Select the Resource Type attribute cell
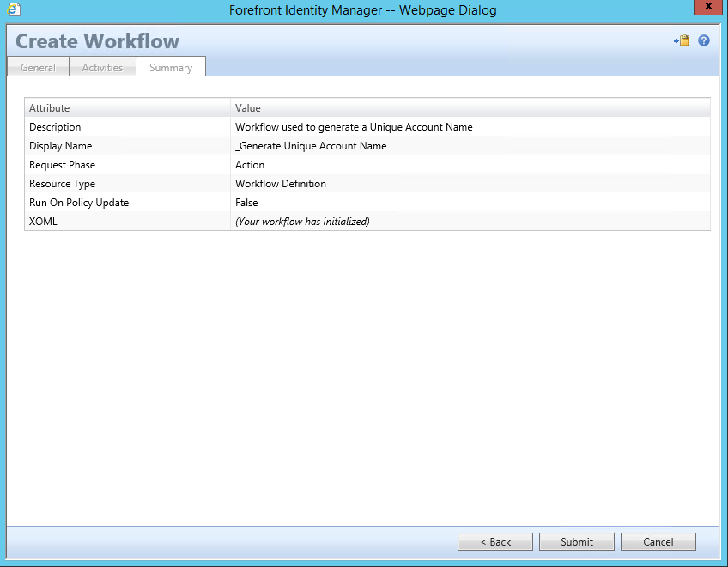The height and width of the screenshot is (567, 728). coord(128,184)
